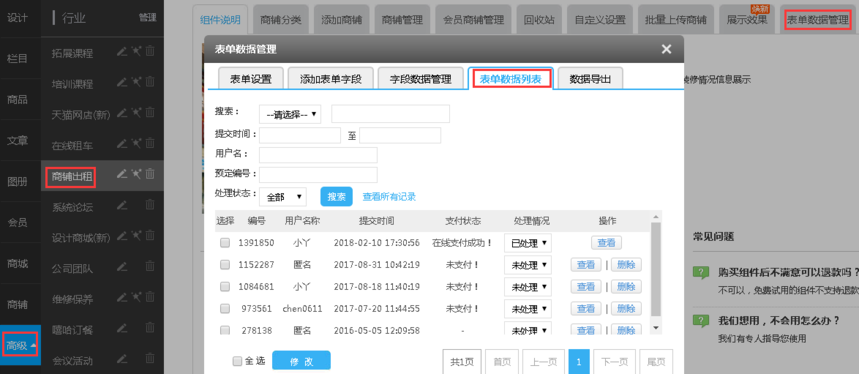Click the 修改 button
The height and width of the screenshot is (374, 859).
pos(301,361)
